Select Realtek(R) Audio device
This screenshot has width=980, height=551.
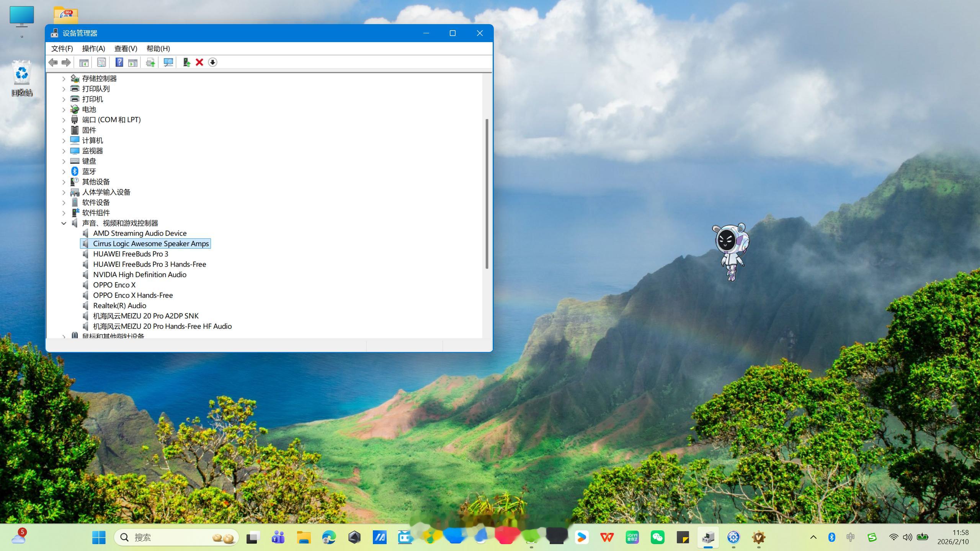tap(119, 306)
